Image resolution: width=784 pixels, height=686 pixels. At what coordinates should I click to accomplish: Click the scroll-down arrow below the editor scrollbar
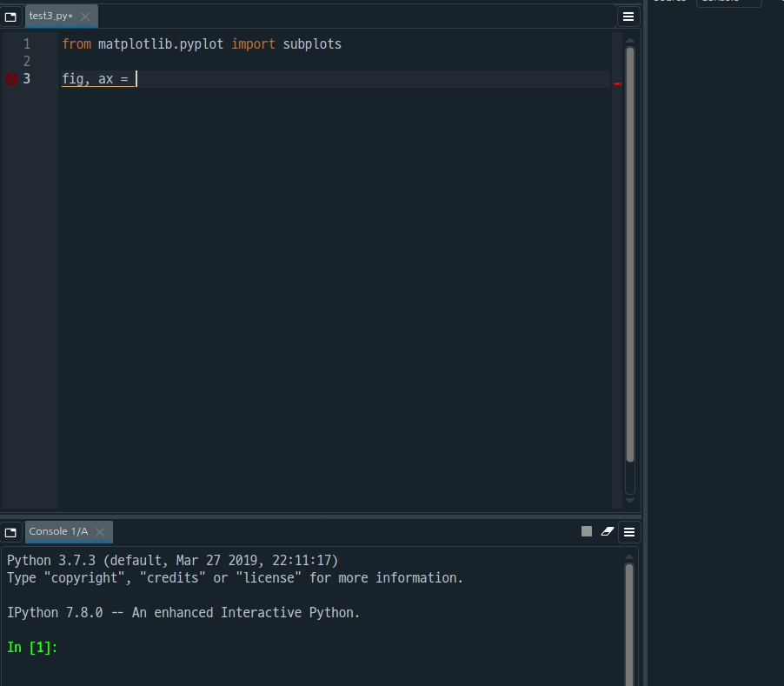(628, 500)
